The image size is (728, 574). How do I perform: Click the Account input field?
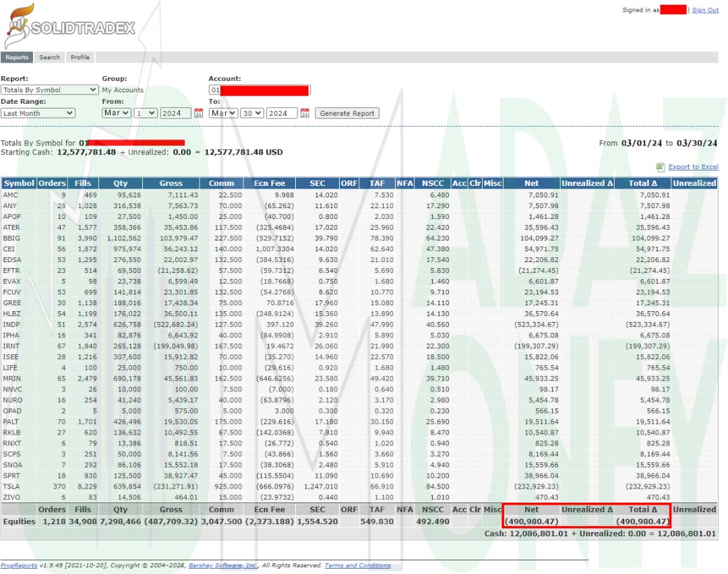pos(260,90)
